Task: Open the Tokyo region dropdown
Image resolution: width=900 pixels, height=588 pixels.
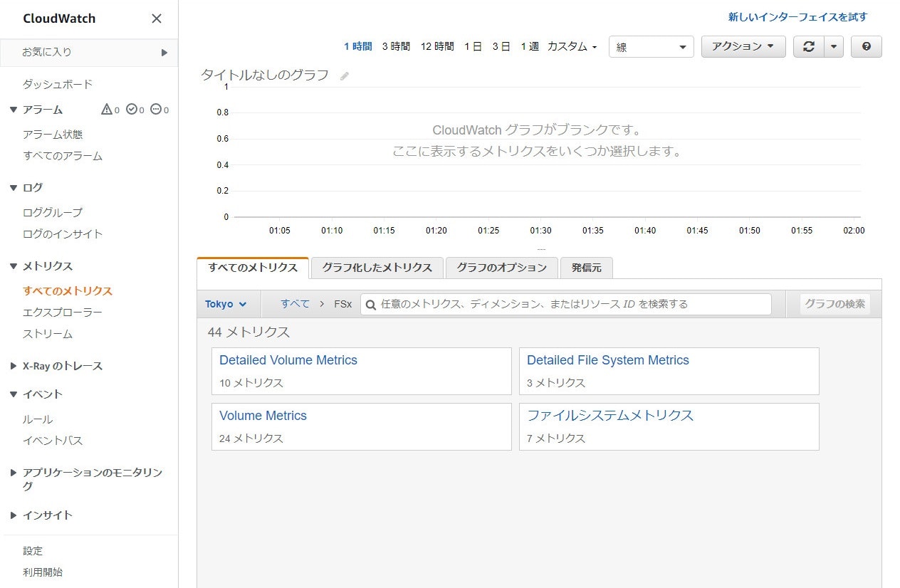Action: point(226,304)
